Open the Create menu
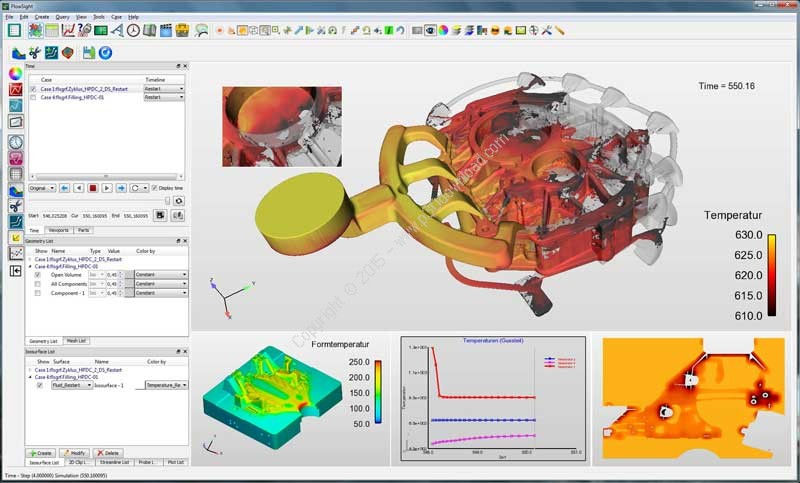Image resolution: width=800 pixels, height=483 pixels. (x=42, y=17)
